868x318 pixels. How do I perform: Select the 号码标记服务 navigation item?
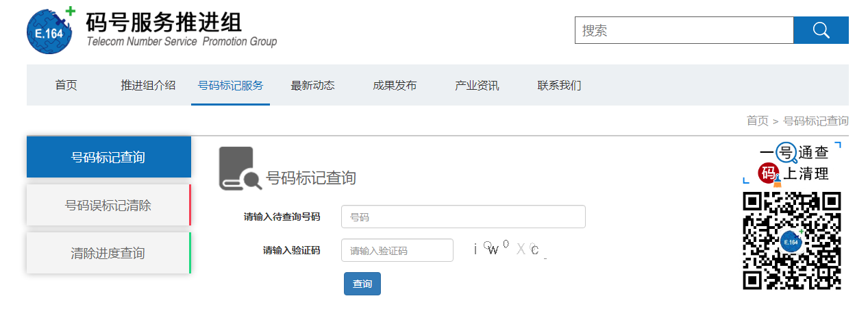click(230, 86)
